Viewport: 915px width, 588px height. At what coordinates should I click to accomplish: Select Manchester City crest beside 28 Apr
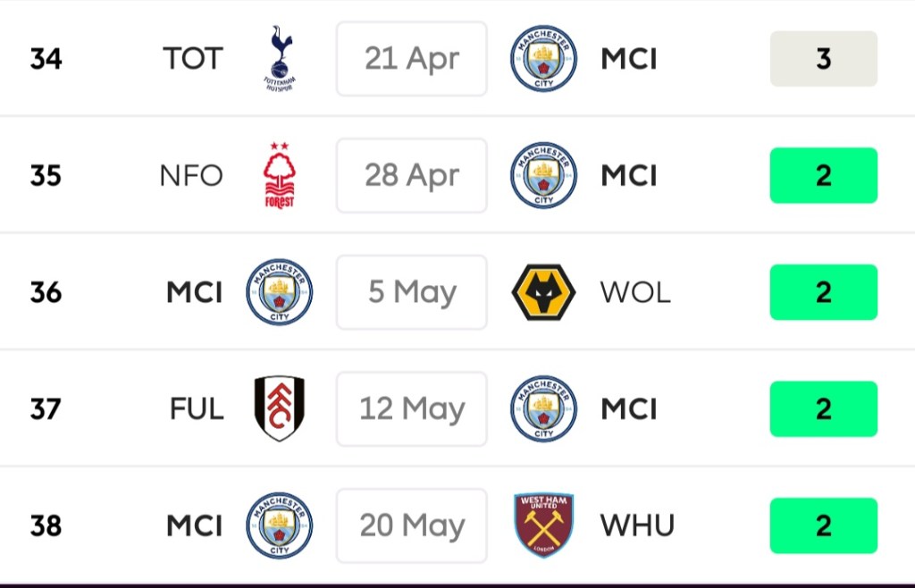pos(543,175)
